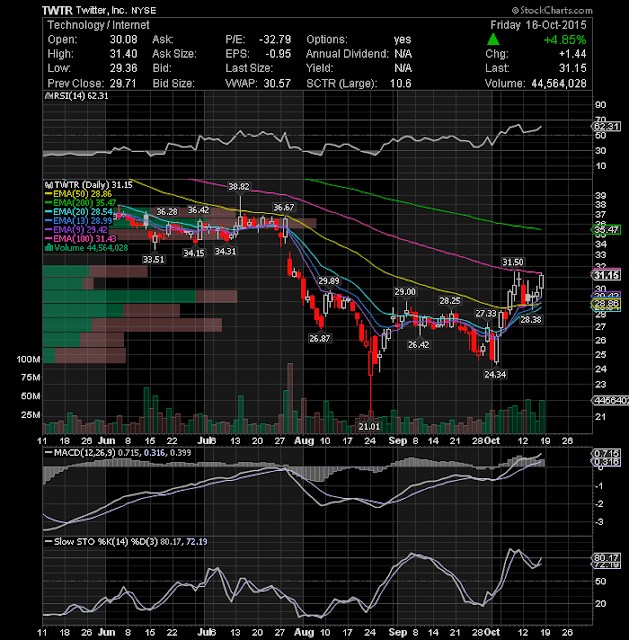The height and width of the screenshot is (640, 629).
Task: Click the stochastic 80.17 axis value tag
Action: point(607,558)
